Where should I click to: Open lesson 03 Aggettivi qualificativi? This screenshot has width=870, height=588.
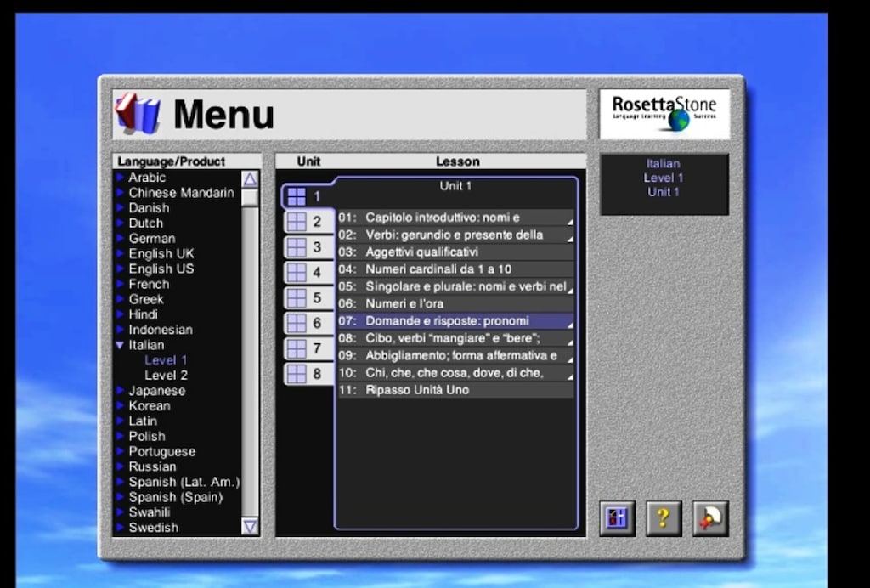(x=455, y=252)
